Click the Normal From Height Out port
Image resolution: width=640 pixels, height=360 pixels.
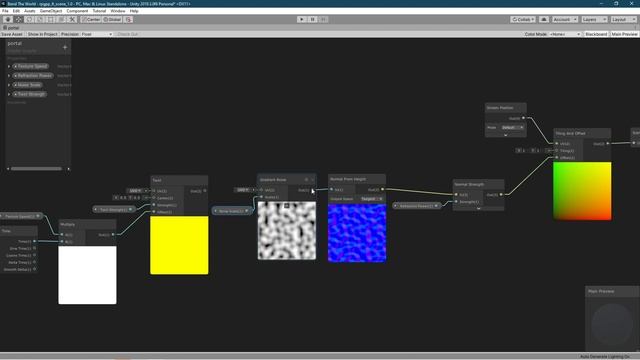(x=382, y=189)
